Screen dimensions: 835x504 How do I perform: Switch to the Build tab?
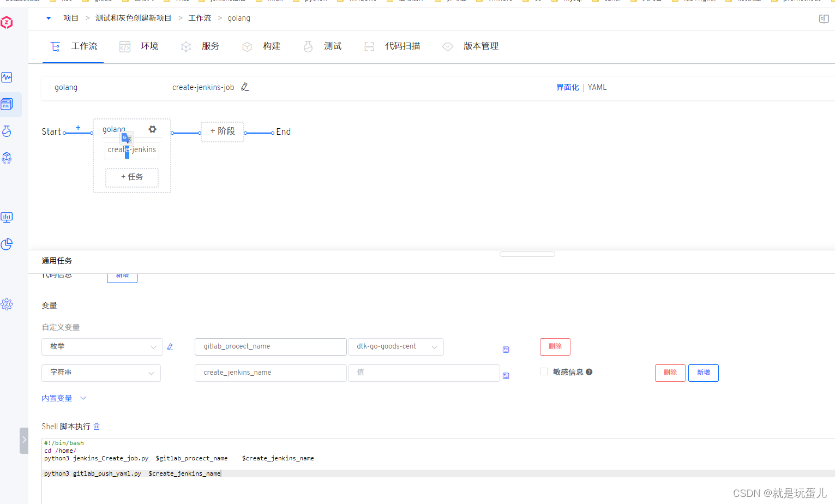tap(261, 46)
